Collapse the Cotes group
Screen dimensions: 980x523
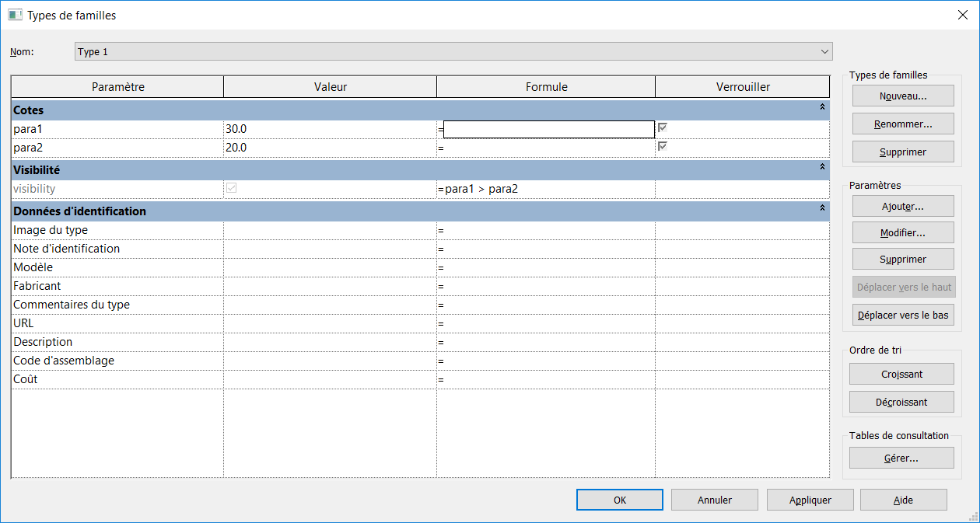(x=821, y=108)
